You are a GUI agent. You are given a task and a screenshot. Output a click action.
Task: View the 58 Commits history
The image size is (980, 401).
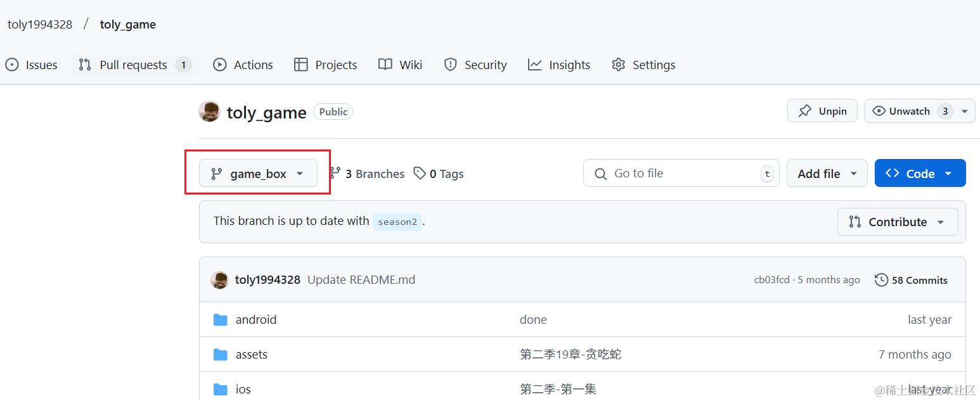(x=912, y=280)
